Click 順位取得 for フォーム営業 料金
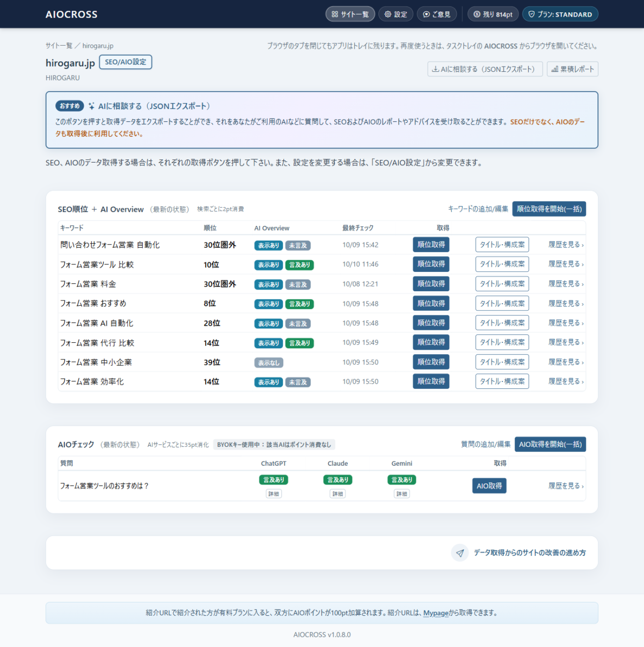This screenshot has width=644, height=647. tap(431, 284)
